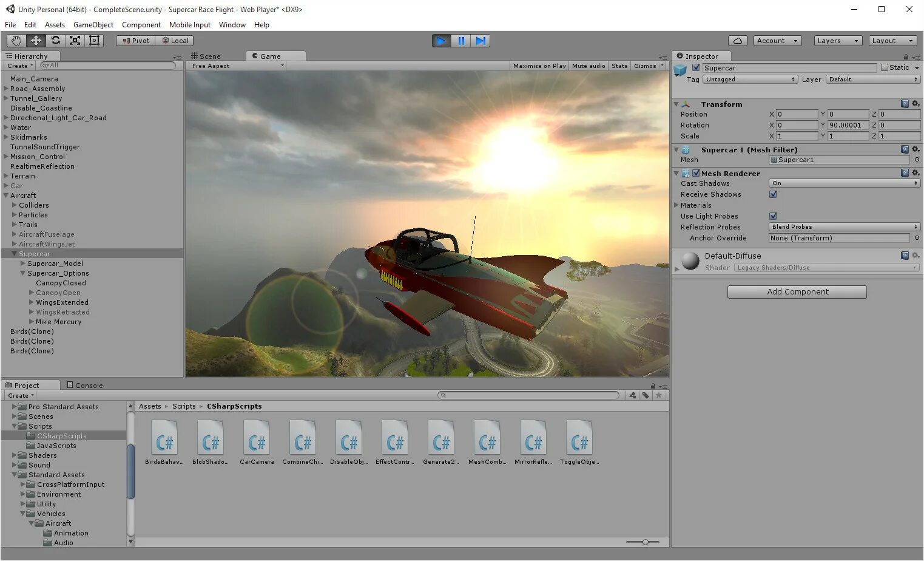Click the Add Component button
The height and width of the screenshot is (561, 924).
point(797,292)
